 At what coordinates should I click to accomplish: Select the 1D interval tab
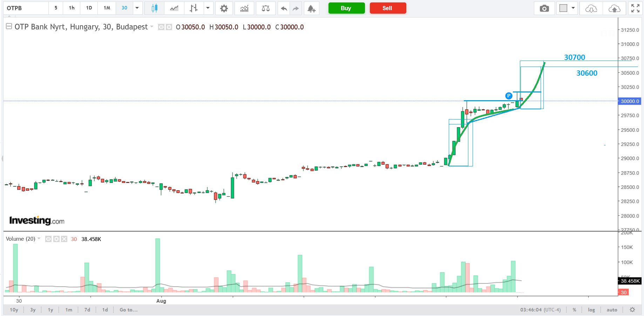click(89, 8)
